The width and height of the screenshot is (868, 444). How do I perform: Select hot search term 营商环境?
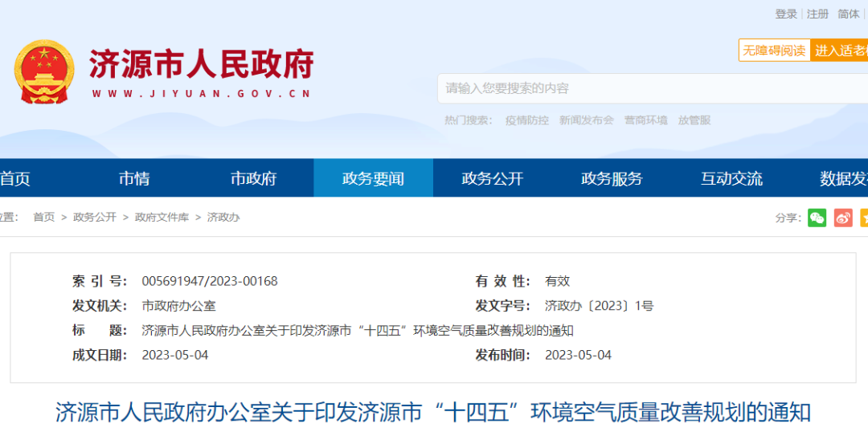coord(645,120)
